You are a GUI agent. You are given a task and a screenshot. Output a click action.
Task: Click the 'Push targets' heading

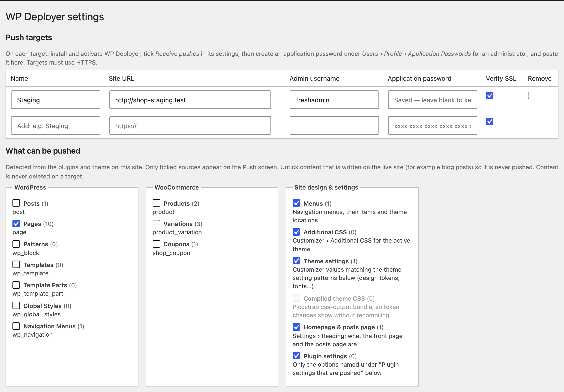click(x=29, y=38)
